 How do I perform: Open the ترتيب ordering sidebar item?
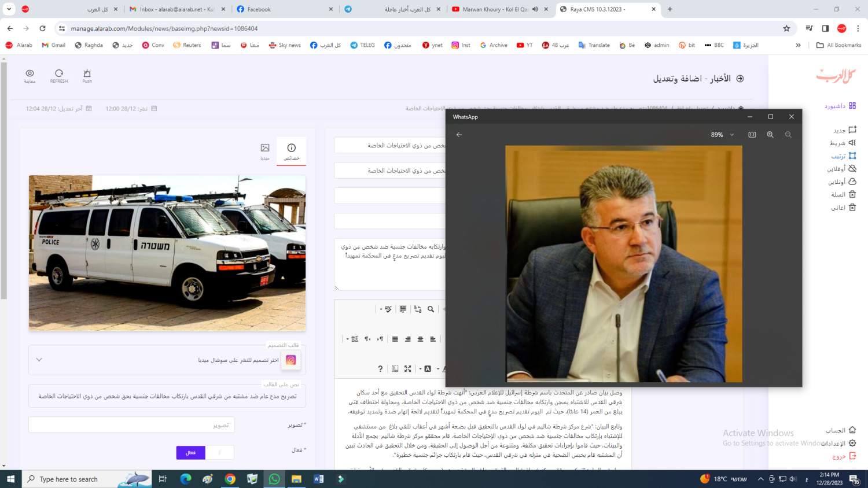coord(844,156)
